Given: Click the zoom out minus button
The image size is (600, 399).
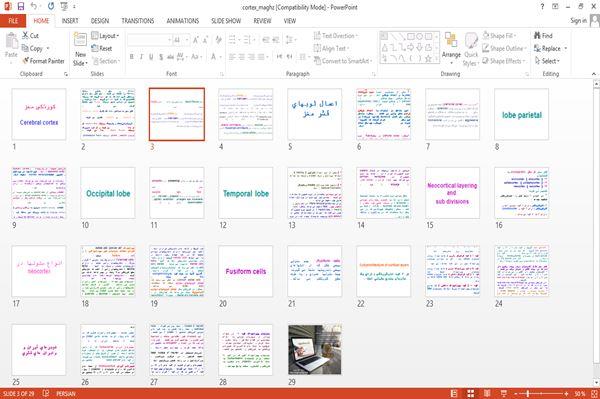Looking at the screenshot, I should pos(516,393).
